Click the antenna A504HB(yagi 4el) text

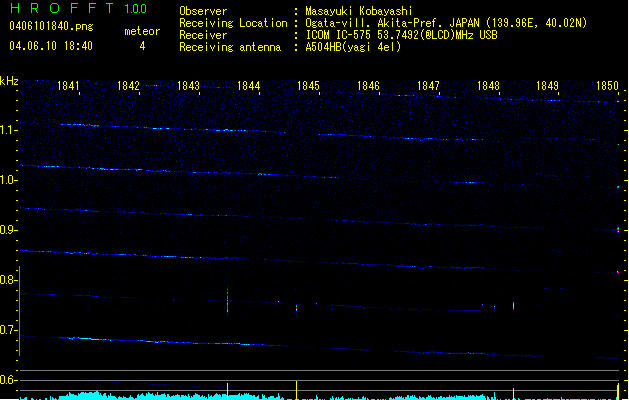[x=353, y=47]
